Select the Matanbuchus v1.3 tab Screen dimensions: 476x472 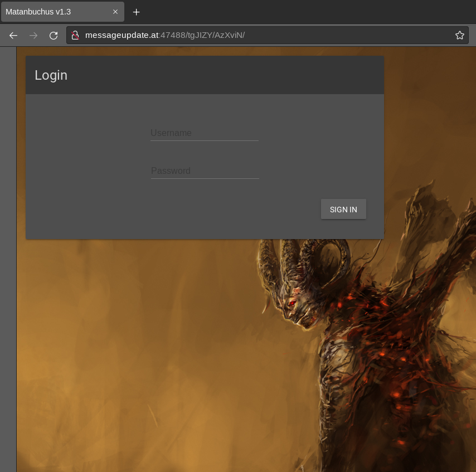coord(62,12)
